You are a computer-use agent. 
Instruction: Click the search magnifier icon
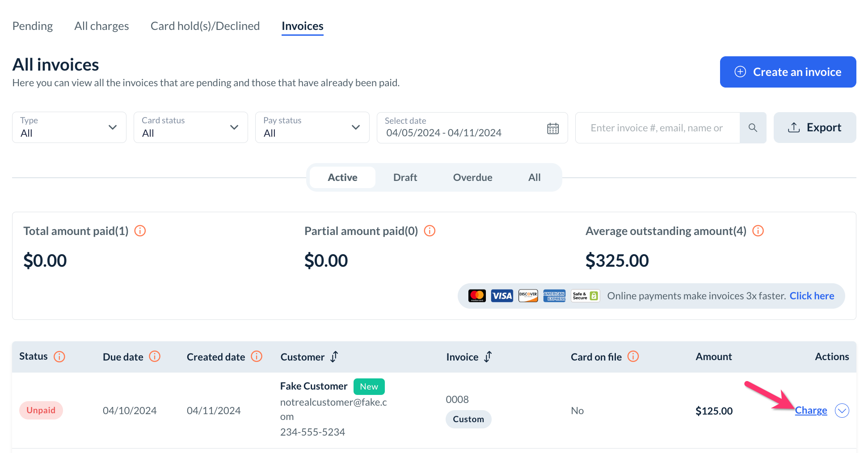click(753, 128)
